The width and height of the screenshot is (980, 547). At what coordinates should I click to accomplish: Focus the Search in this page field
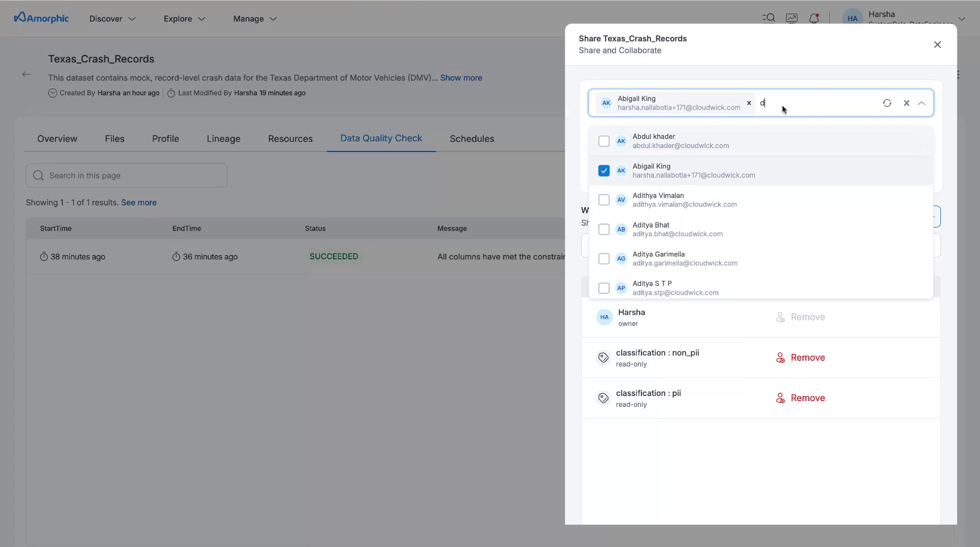click(x=126, y=176)
